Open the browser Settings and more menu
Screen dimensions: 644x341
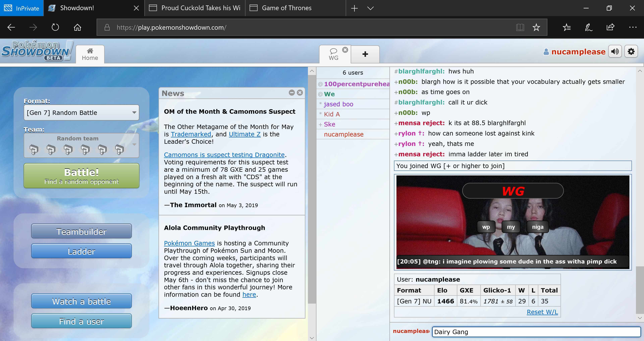pyautogui.click(x=632, y=27)
